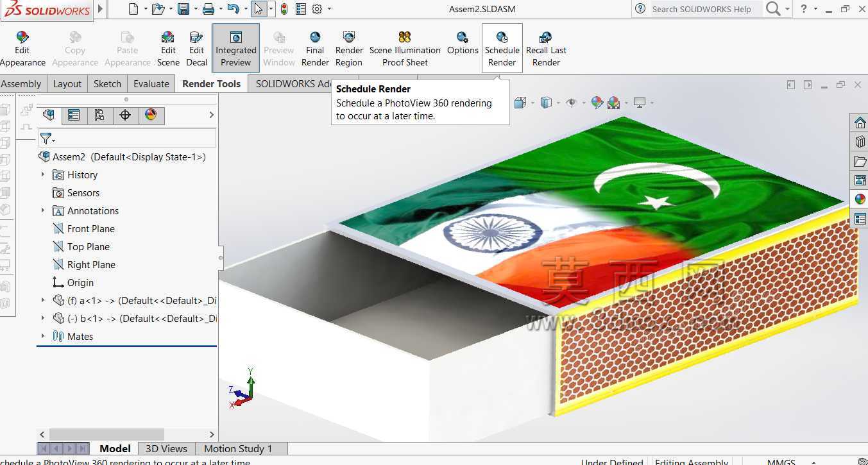Image resolution: width=868 pixels, height=465 pixels.
Task: Expand the manager pane tabs chevron
Action: point(211,115)
